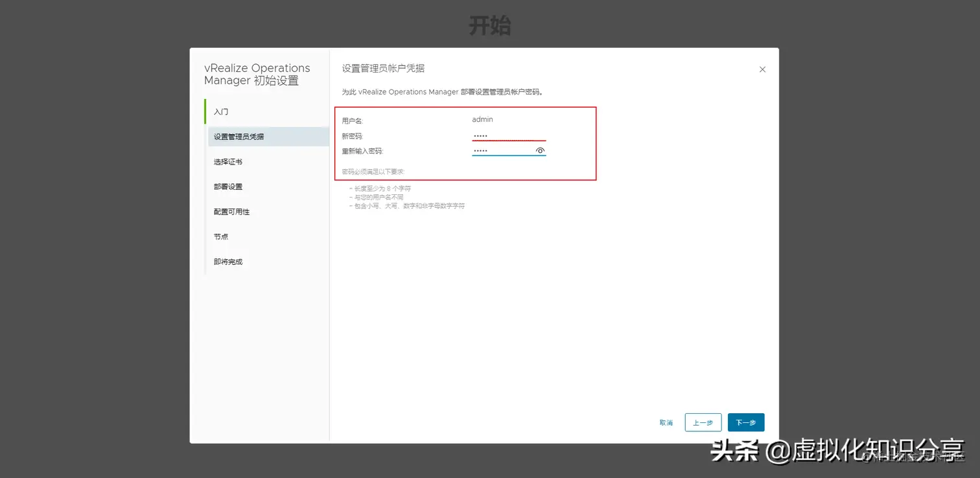The width and height of the screenshot is (980, 478).
Task: Cancel setup using the 取消 link
Action: 666,422
